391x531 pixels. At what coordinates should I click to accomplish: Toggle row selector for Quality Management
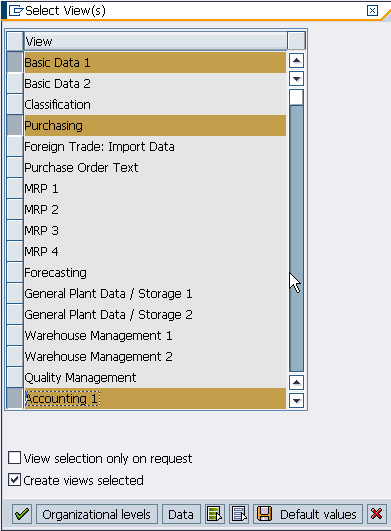click(15, 377)
